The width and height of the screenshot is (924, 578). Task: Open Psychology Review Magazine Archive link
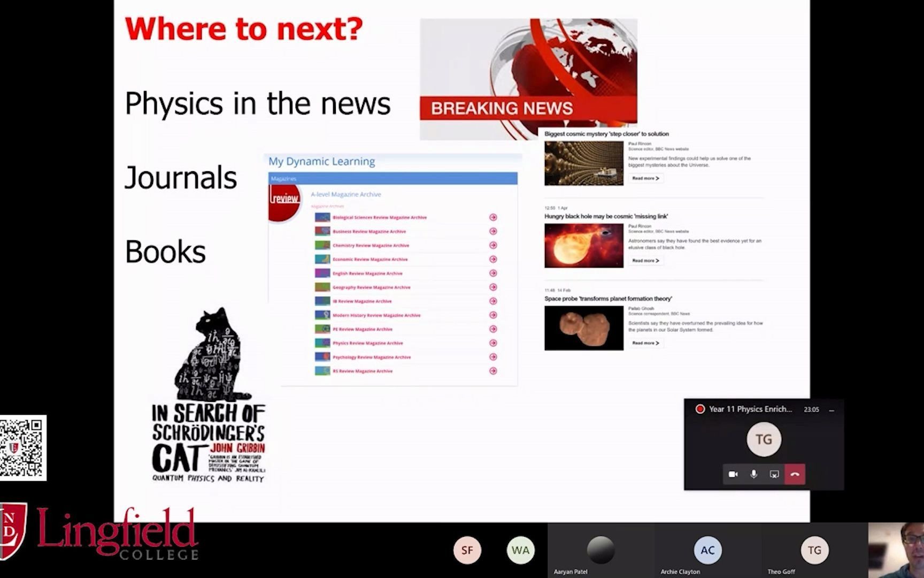pos(372,357)
